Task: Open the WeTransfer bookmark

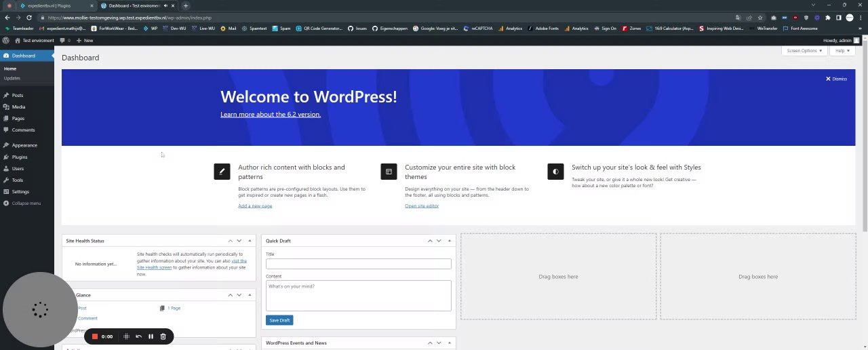Action: (x=765, y=28)
